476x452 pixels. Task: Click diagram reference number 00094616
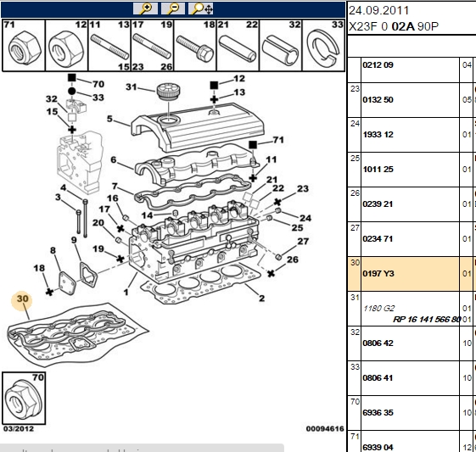pos(325,428)
